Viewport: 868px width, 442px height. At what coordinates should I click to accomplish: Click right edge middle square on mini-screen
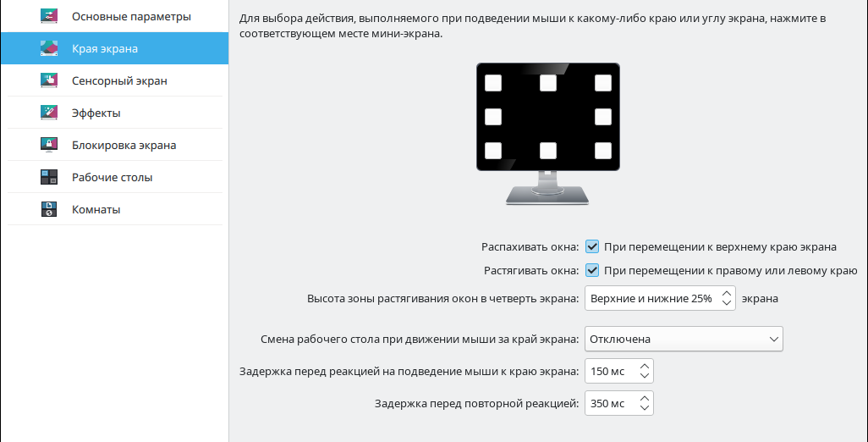click(x=603, y=117)
